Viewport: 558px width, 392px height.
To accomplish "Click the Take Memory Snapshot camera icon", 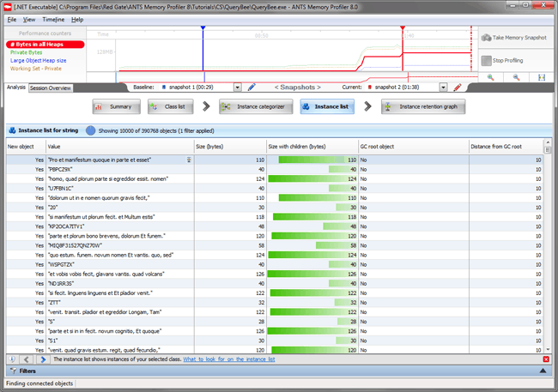I will coord(487,39).
